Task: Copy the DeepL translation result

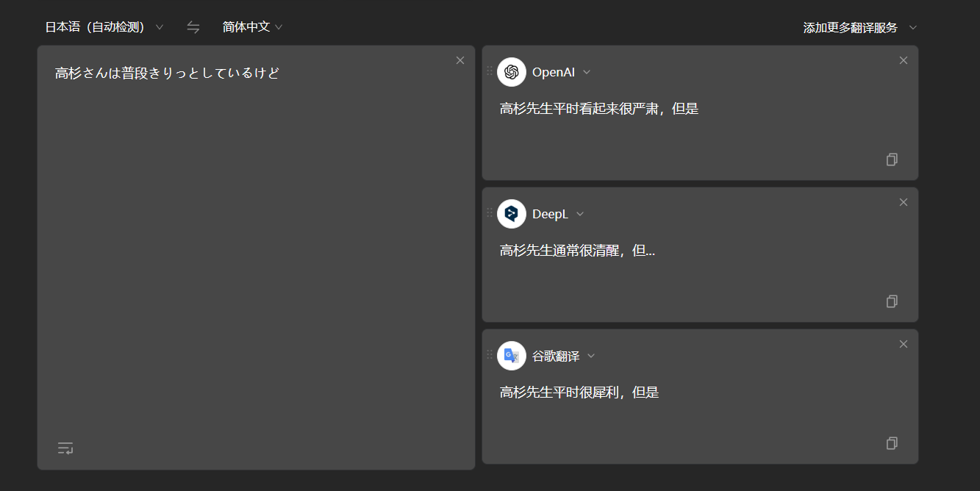Action: 892,301
